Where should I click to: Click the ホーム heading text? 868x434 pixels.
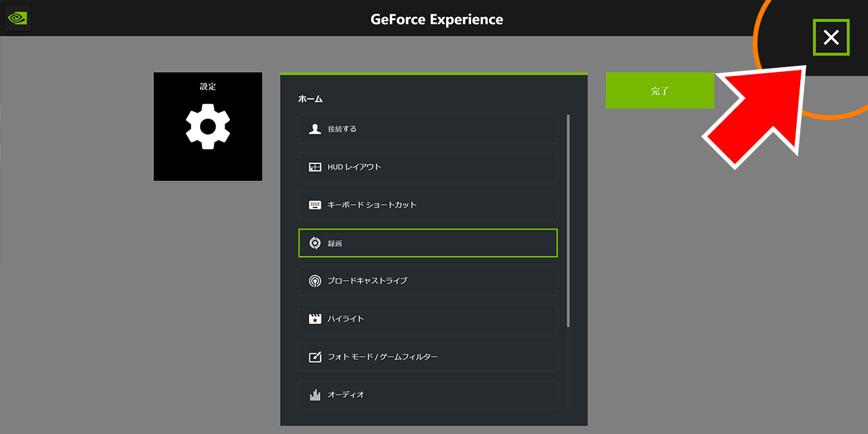[311, 99]
